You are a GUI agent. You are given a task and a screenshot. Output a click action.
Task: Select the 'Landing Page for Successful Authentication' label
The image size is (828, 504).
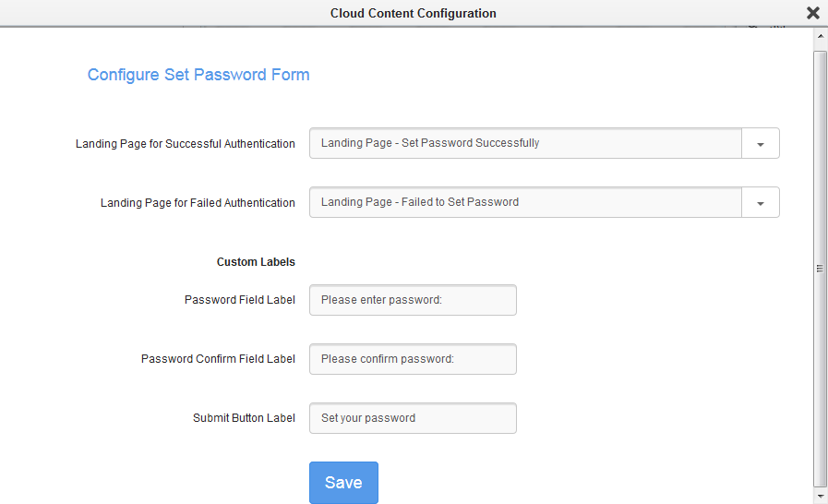point(186,144)
